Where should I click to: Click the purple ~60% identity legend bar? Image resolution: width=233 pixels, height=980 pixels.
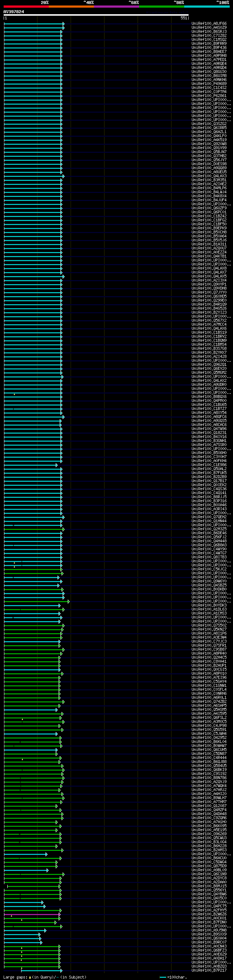point(116,7)
